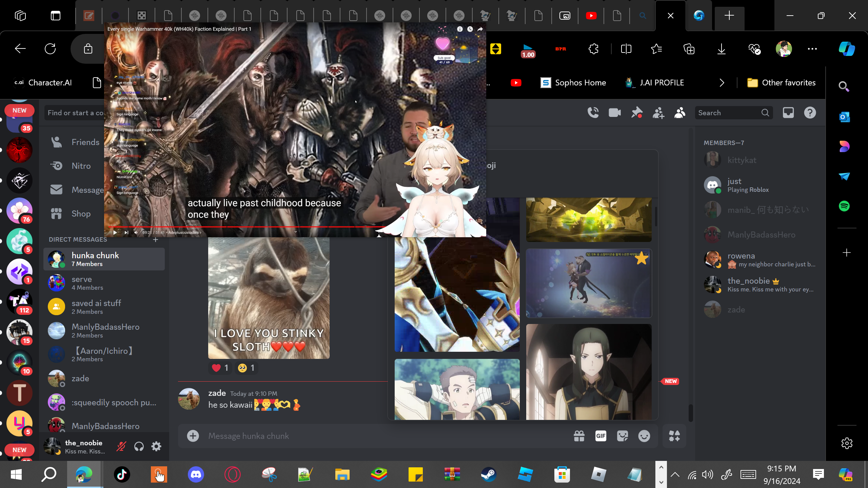Toggle the member list panel

[680, 113]
